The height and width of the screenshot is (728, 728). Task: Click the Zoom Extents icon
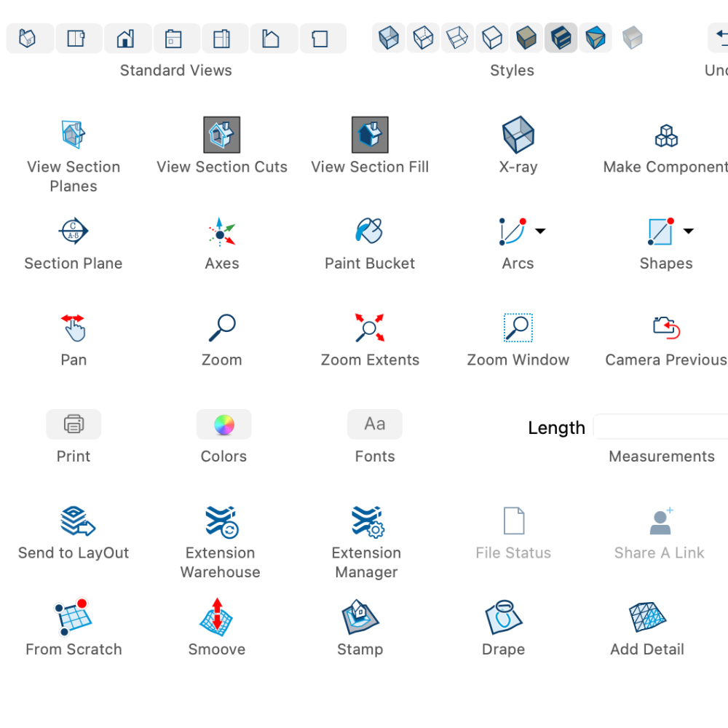370,328
